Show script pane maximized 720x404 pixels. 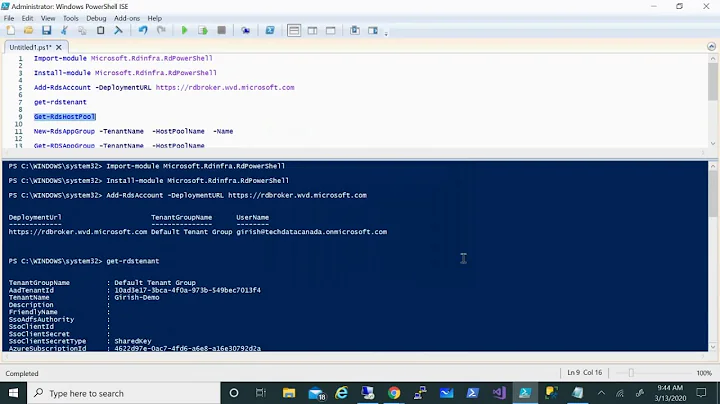click(x=331, y=30)
